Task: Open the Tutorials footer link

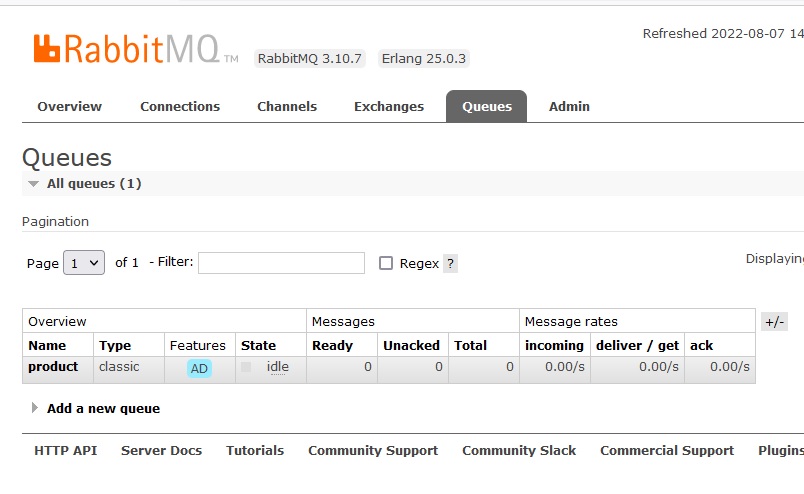Action: [255, 450]
